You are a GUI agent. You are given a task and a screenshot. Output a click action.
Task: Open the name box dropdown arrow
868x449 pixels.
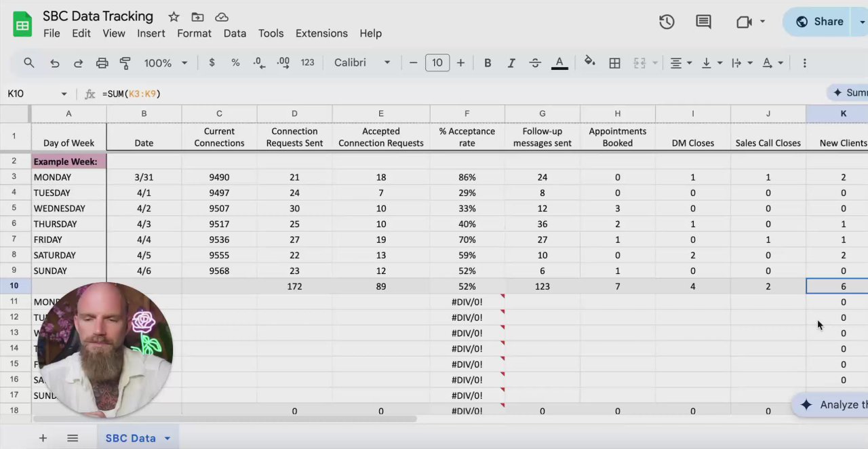64,94
